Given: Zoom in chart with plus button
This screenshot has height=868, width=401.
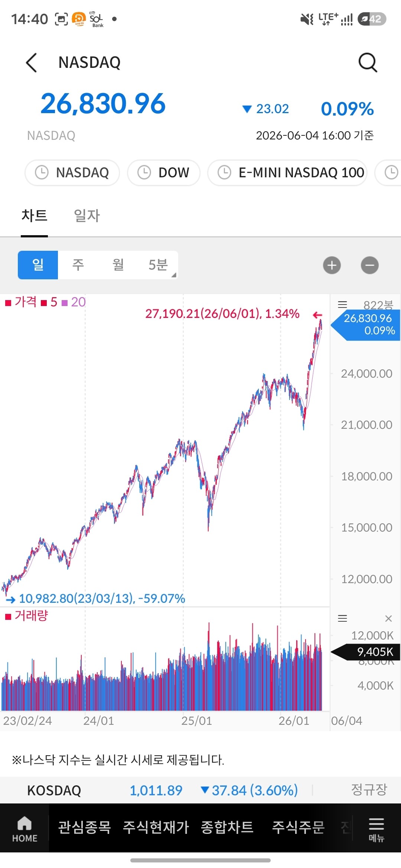Looking at the screenshot, I should [332, 265].
